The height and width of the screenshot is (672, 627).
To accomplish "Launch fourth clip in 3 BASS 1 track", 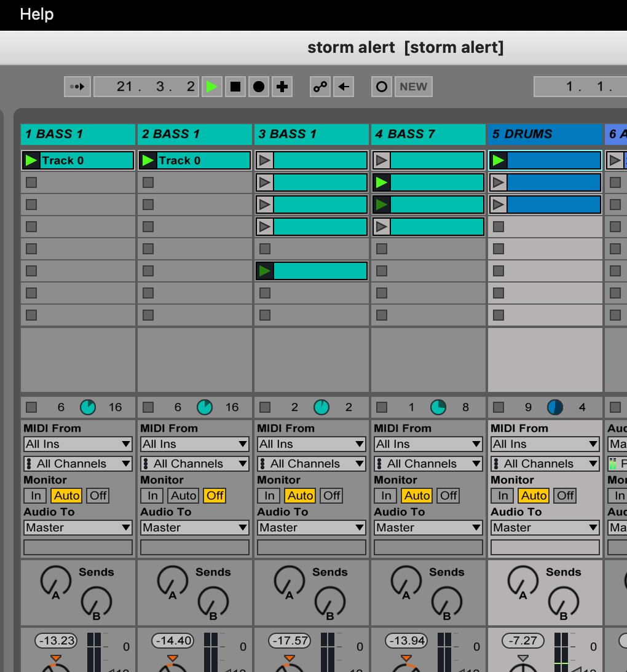I will [264, 227].
